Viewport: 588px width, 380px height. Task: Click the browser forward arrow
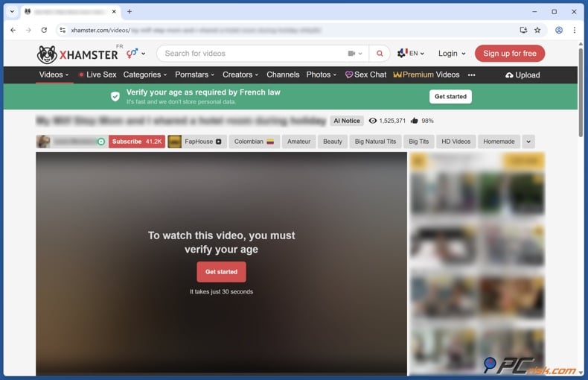[x=28, y=30]
